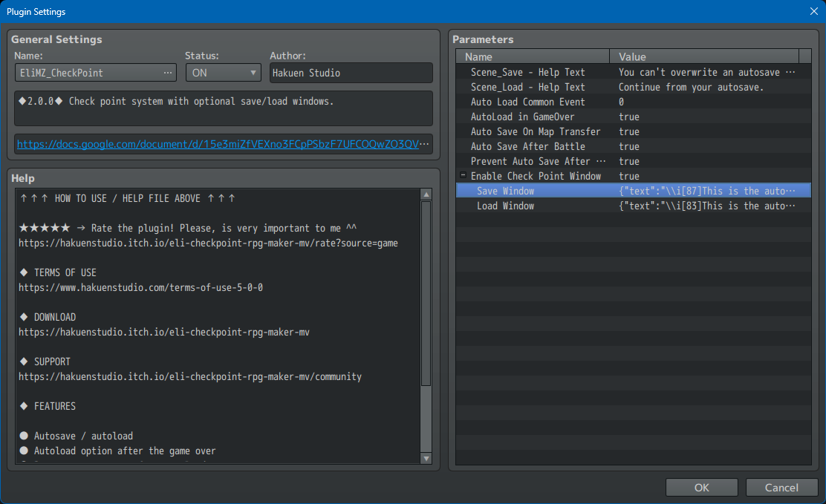Click the Cancel button
The width and height of the screenshot is (826, 504).
pos(781,487)
